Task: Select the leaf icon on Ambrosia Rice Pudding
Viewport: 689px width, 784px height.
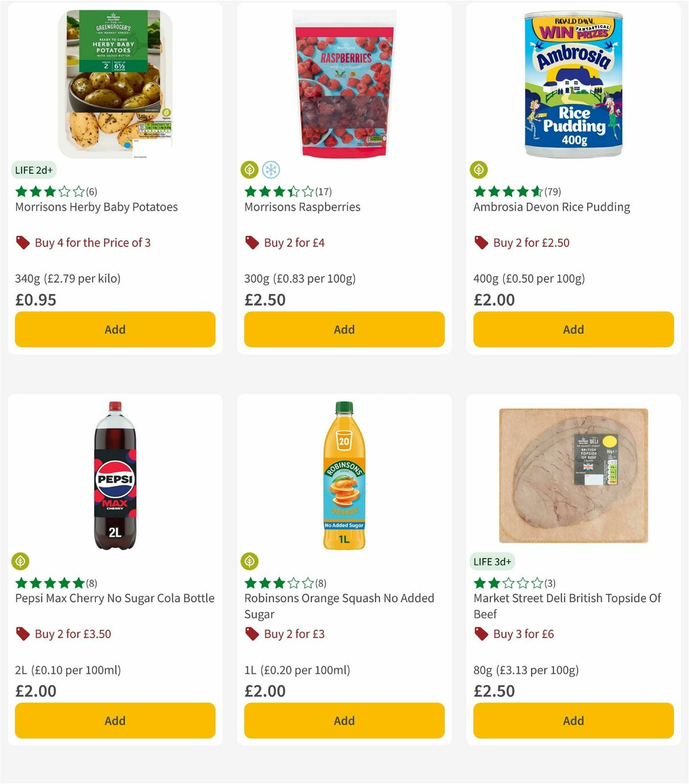Action: tap(479, 169)
